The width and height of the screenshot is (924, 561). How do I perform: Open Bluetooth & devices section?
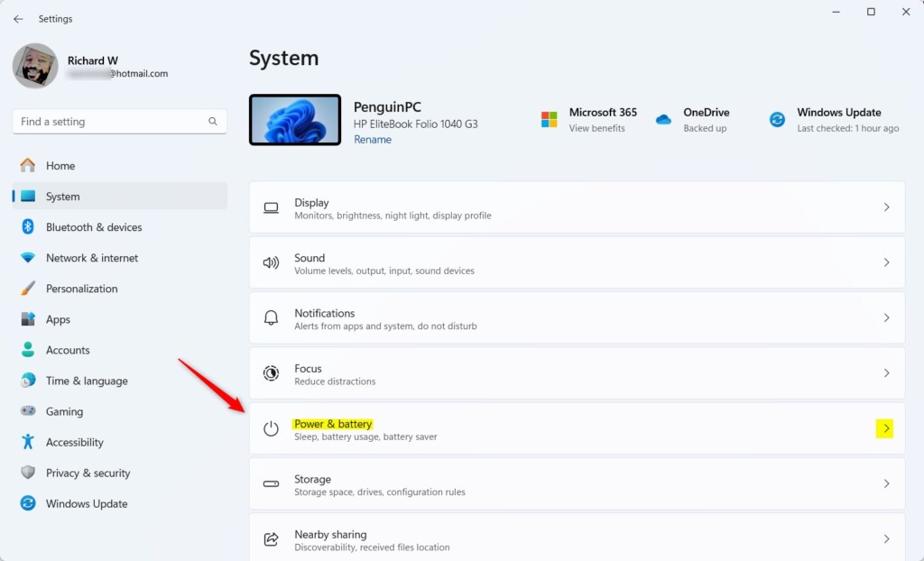click(x=120, y=227)
